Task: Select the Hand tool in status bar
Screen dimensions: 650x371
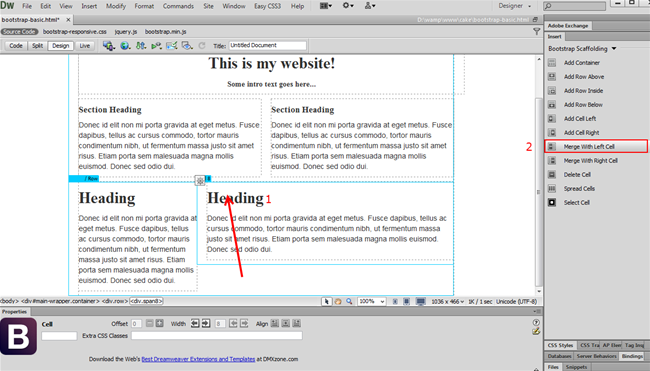Action: [x=338, y=301]
